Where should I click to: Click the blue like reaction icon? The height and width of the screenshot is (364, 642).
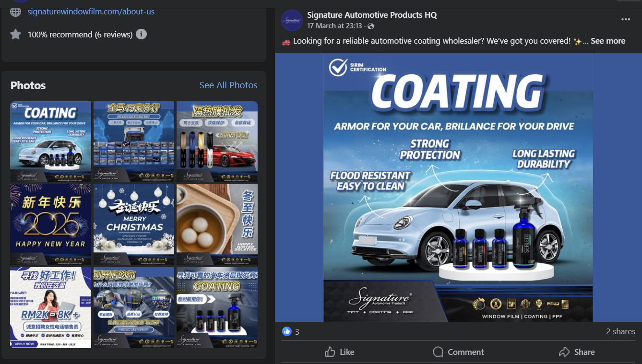click(287, 331)
